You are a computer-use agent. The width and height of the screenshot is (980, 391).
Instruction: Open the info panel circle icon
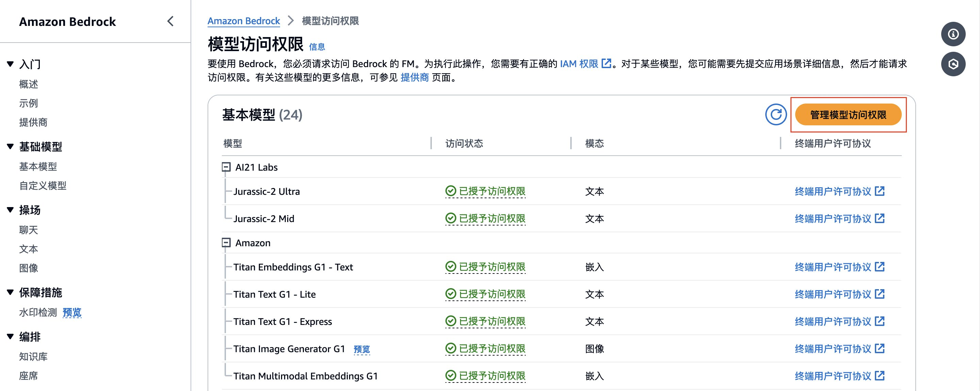coord(953,34)
